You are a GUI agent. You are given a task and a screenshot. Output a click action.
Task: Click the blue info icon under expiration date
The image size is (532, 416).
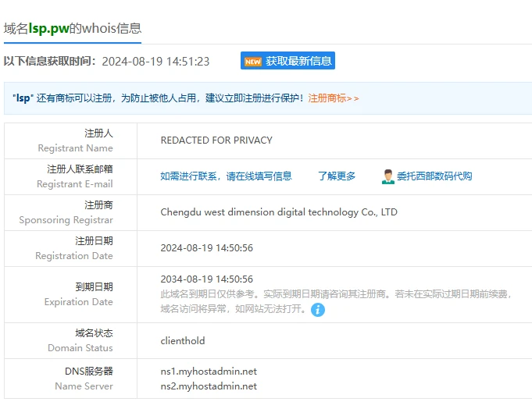click(318, 310)
